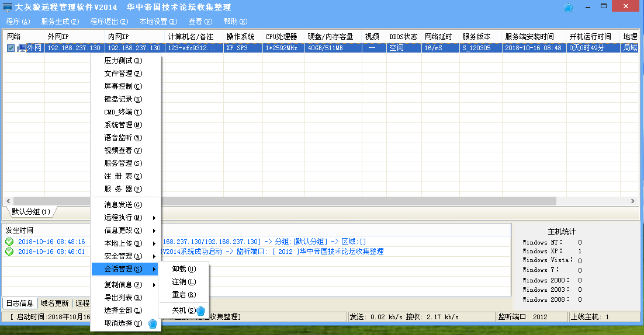
Task: Open the 查看(V) menu
Action: point(200,22)
